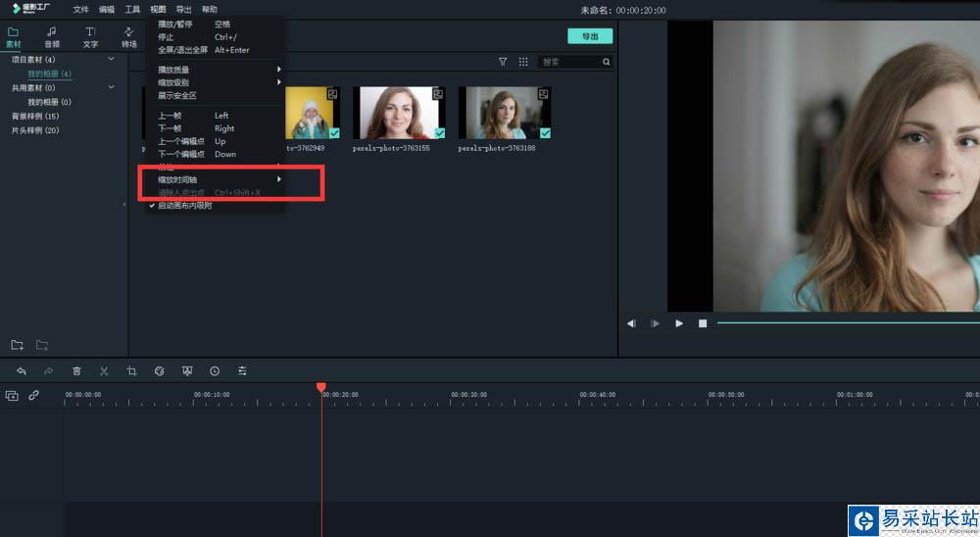Click the red playhead marker

pyautogui.click(x=321, y=388)
